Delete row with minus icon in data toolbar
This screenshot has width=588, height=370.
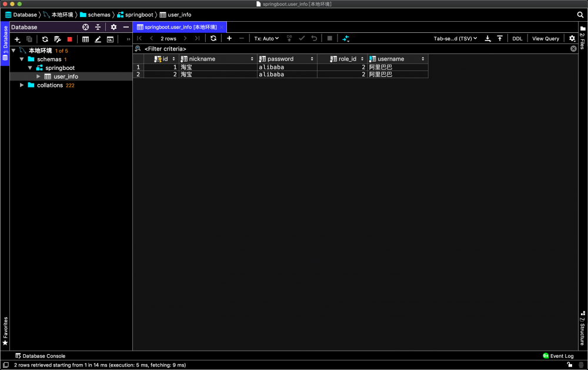(x=242, y=38)
